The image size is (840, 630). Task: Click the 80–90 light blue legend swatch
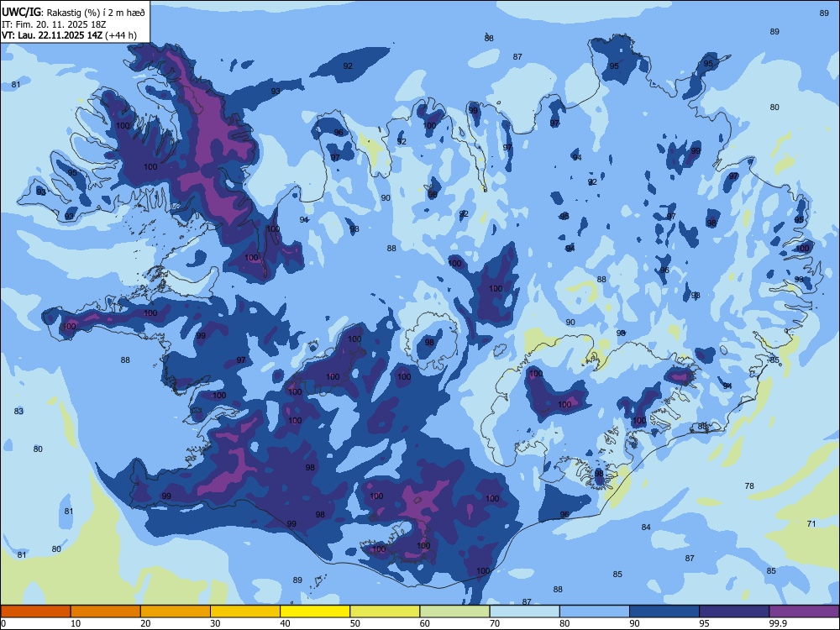595,612
